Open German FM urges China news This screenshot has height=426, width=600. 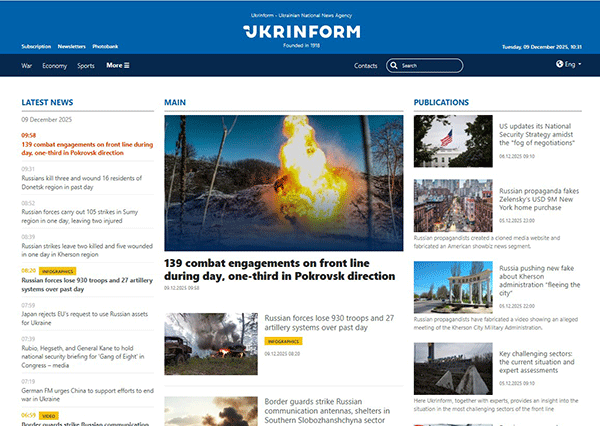pyautogui.click(x=87, y=395)
